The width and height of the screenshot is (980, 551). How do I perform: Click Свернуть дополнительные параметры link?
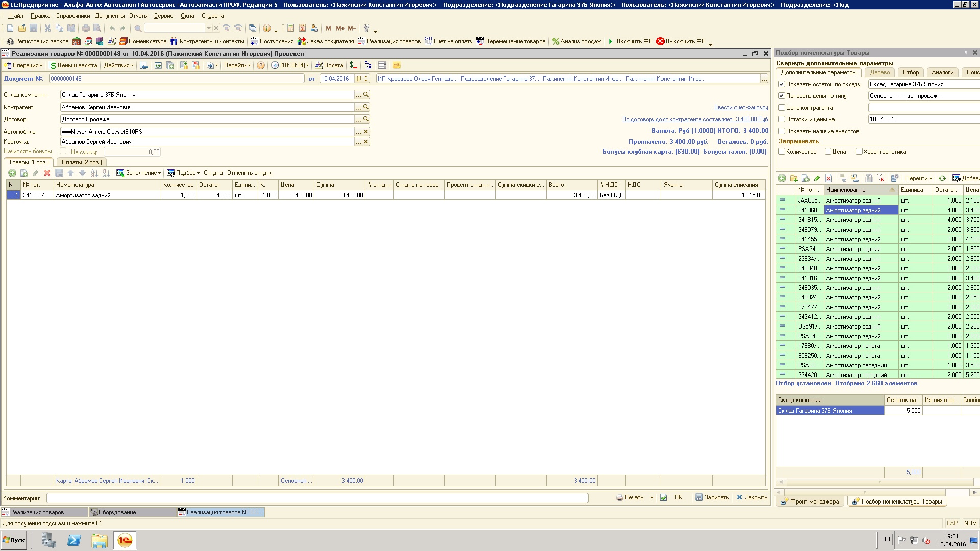click(835, 63)
